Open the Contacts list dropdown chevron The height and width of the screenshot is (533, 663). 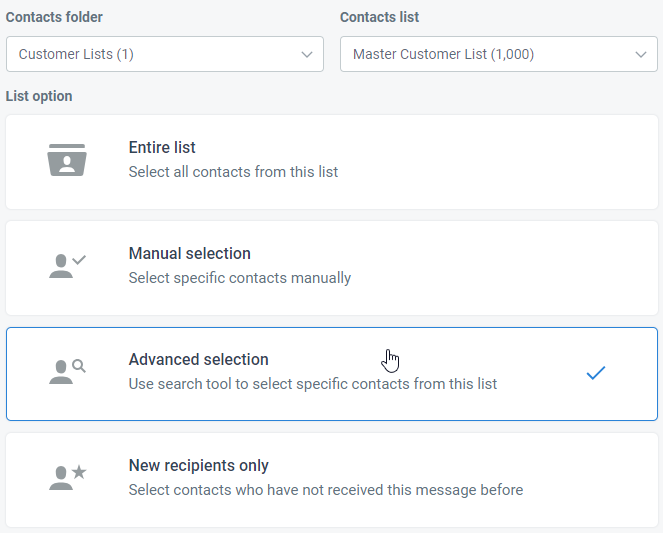[641, 55]
